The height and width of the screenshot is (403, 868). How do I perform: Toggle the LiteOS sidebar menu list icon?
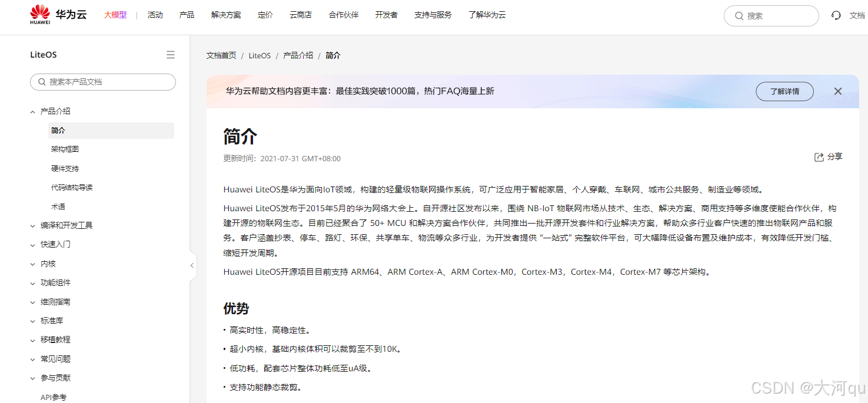pos(171,55)
